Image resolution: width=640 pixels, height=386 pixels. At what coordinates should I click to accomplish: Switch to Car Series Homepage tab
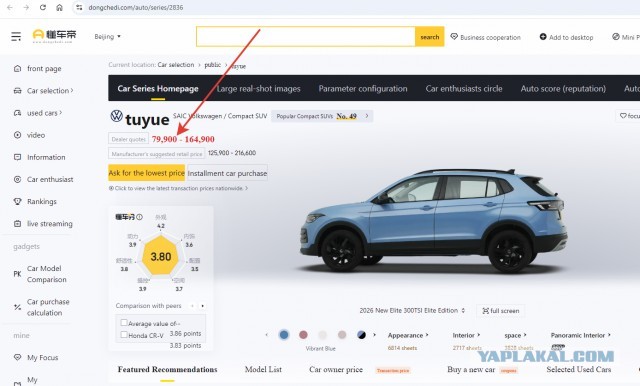tap(158, 89)
